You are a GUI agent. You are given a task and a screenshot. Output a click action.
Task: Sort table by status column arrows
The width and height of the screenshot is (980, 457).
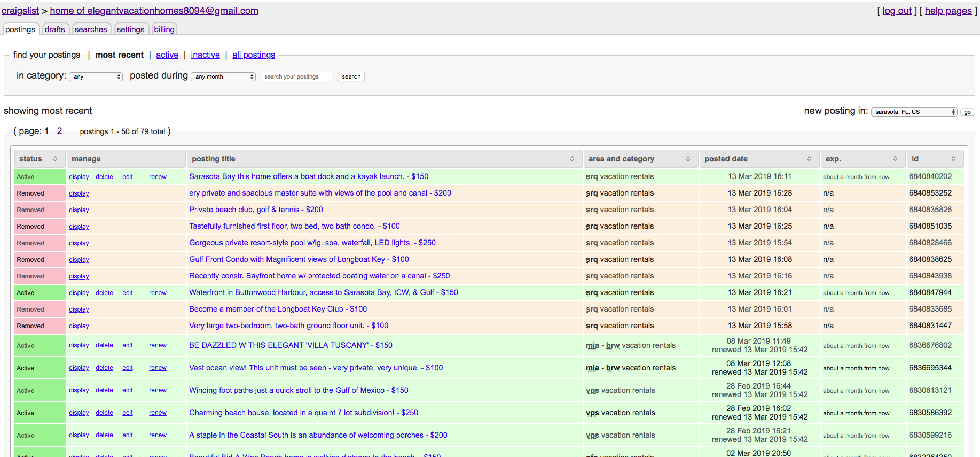[x=55, y=159]
